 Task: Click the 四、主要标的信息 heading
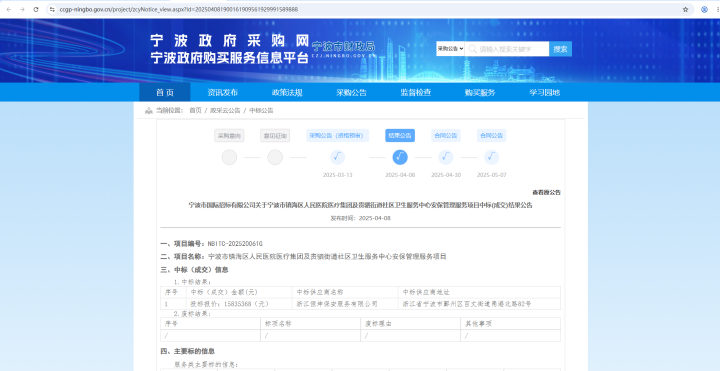(x=187, y=351)
